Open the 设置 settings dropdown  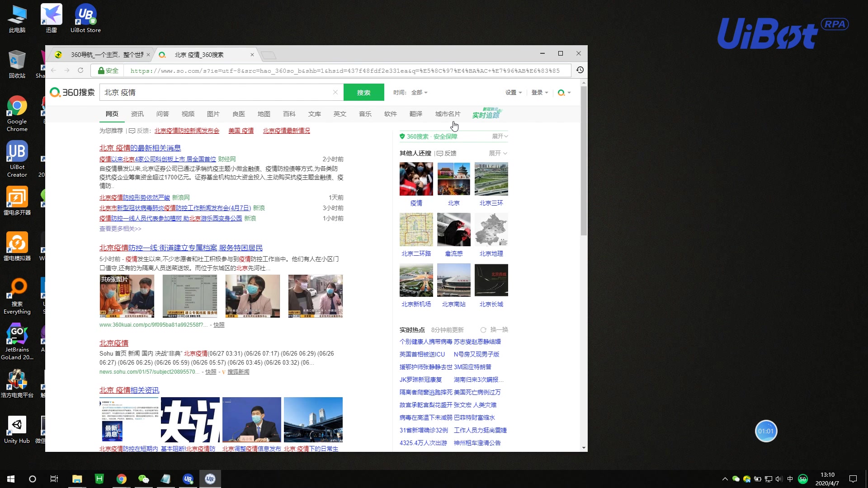point(513,92)
